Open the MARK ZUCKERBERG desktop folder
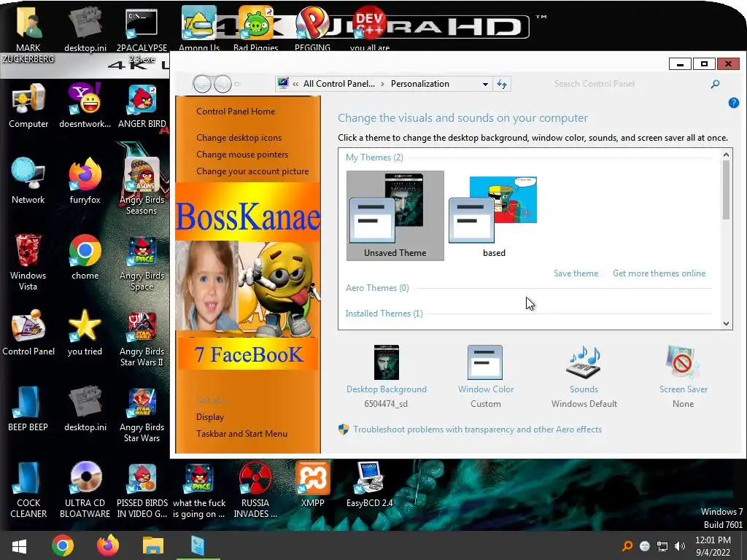Image resolution: width=747 pixels, height=560 pixels. [28, 36]
